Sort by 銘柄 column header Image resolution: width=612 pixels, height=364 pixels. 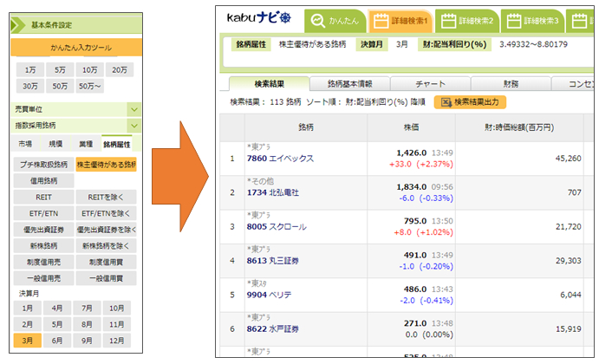point(306,127)
